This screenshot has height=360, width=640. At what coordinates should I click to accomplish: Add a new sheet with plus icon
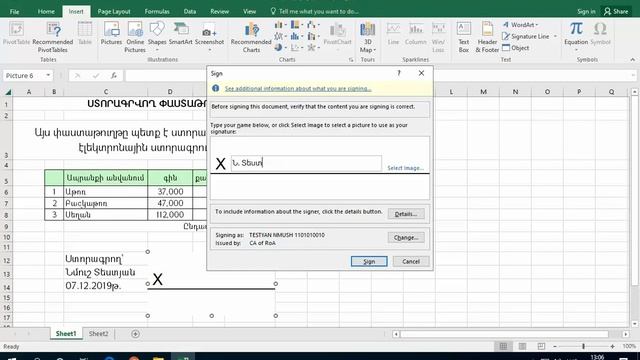tap(135, 334)
